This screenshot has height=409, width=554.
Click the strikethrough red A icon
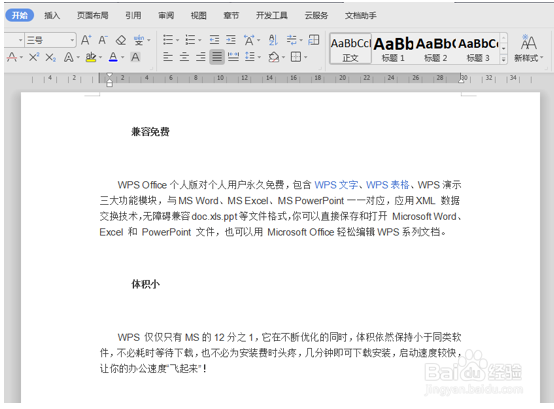pos(12,57)
